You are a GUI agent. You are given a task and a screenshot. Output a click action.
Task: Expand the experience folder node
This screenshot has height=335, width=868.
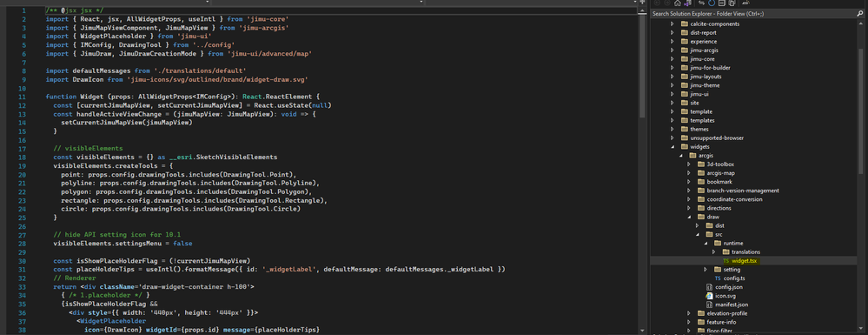click(x=673, y=42)
